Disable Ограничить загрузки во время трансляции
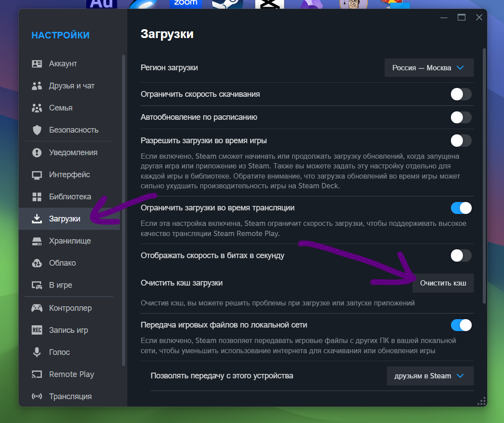The image size is (504, 423). tap(461, 208)
